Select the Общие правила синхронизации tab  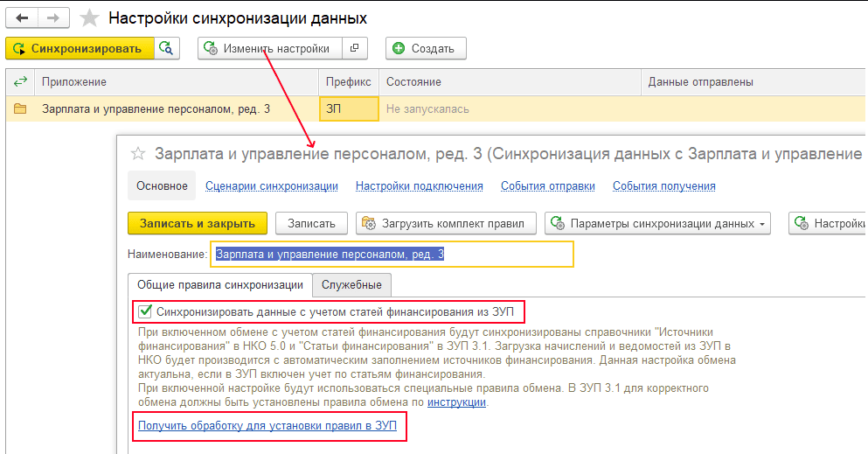pyautogui.click(x=220, y=284)
